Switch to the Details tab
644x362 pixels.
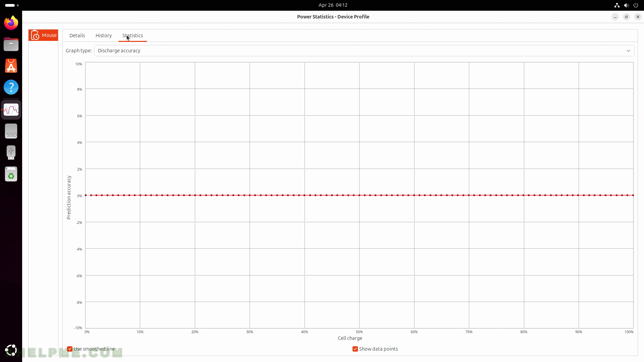(77, 36)
